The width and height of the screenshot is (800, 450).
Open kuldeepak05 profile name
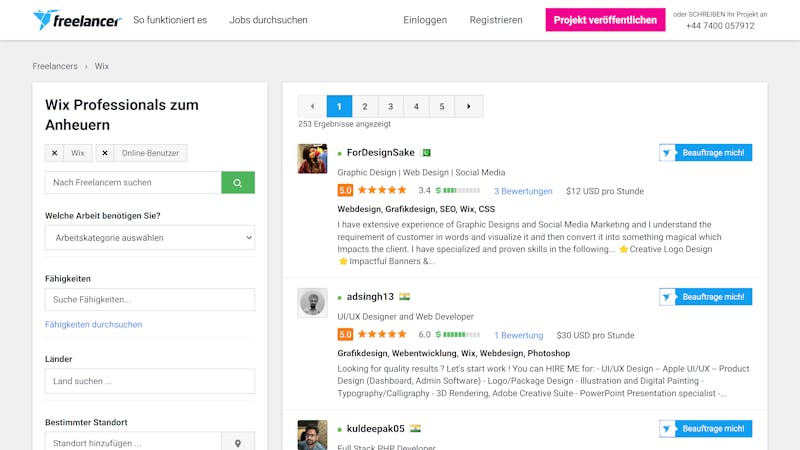pos(376,429)
